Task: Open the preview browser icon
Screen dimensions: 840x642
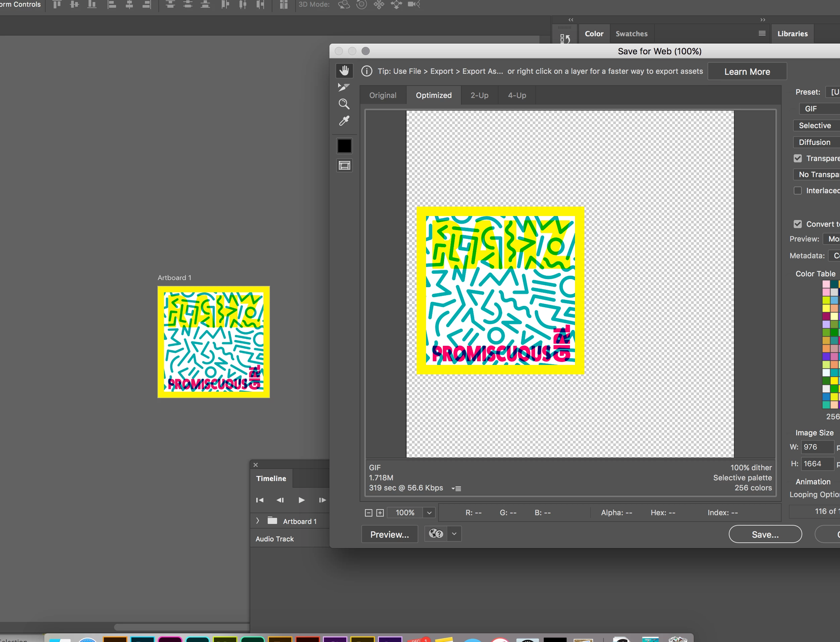Action: tap(436, 533)
